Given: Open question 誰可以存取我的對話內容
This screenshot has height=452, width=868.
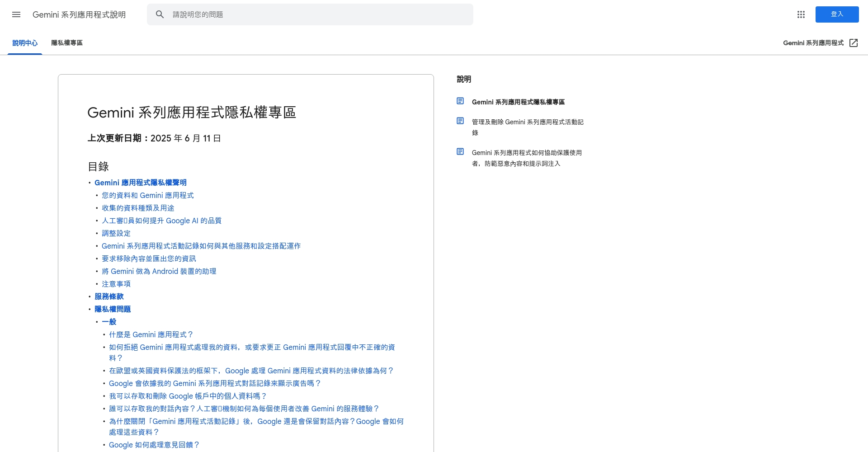Looking at the screenshot, I should [x=244, y=409].
